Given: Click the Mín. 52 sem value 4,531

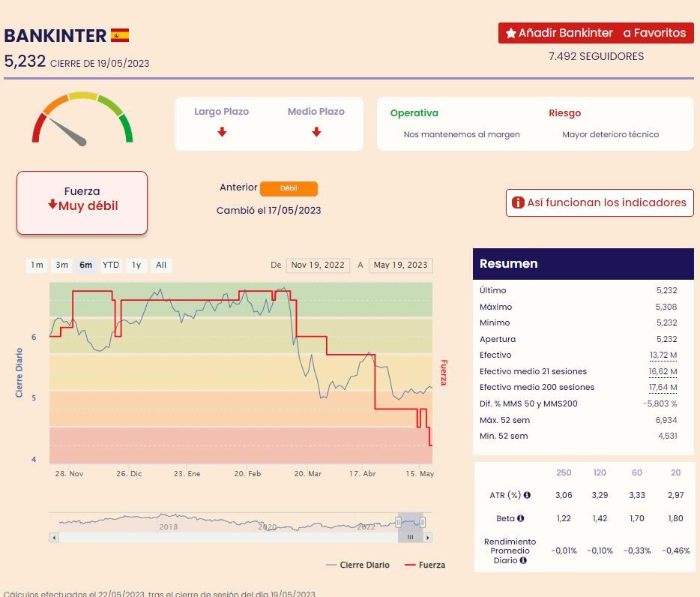Looking at the screenshot, I should [x=668, y=436].
